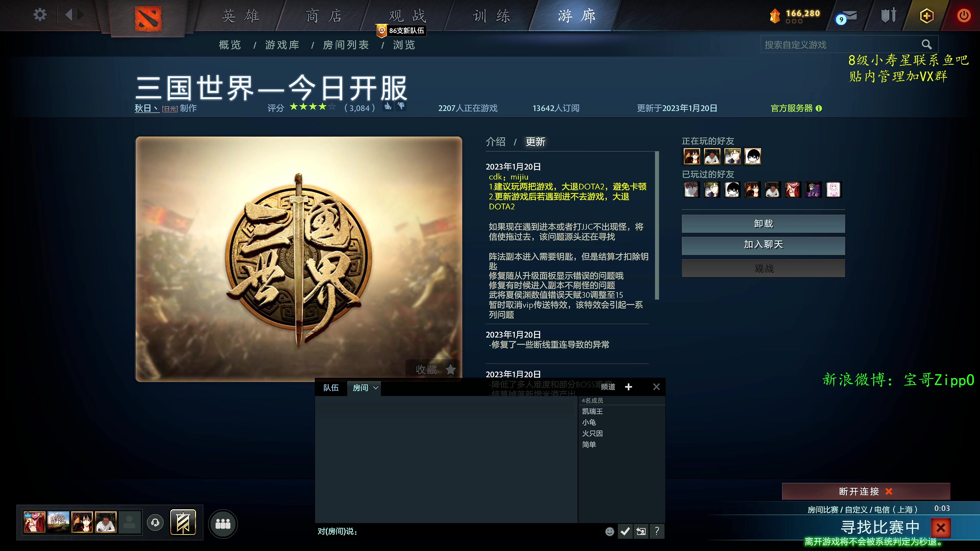This screenshot has width=980, height=551.
Task: Open author 秋日丶 profile link
Action: 147,108
